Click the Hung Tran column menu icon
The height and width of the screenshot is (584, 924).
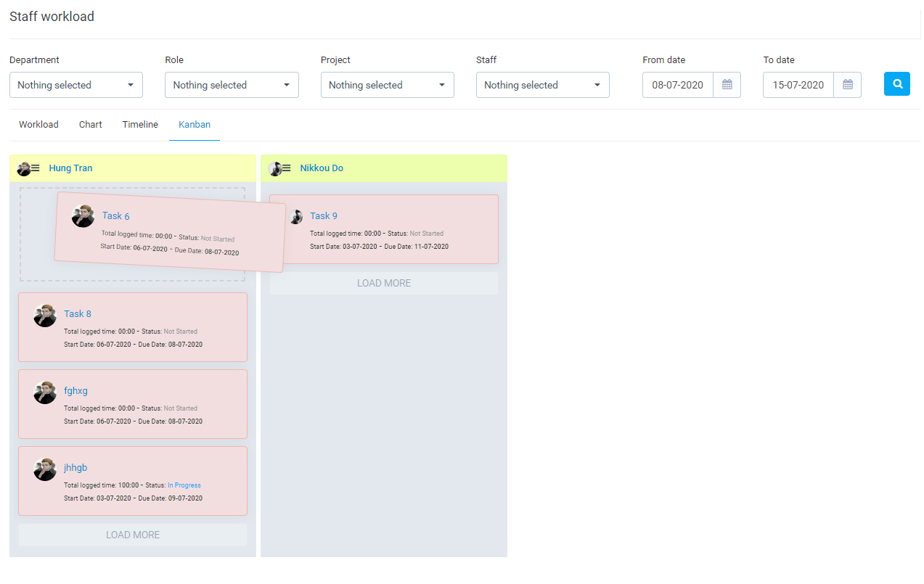point(36,168)
